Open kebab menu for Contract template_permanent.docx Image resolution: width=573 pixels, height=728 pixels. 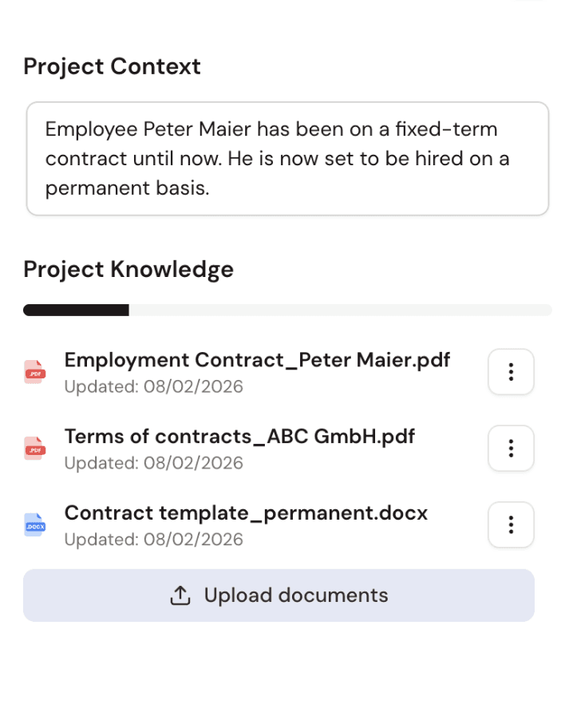(511, 524)
